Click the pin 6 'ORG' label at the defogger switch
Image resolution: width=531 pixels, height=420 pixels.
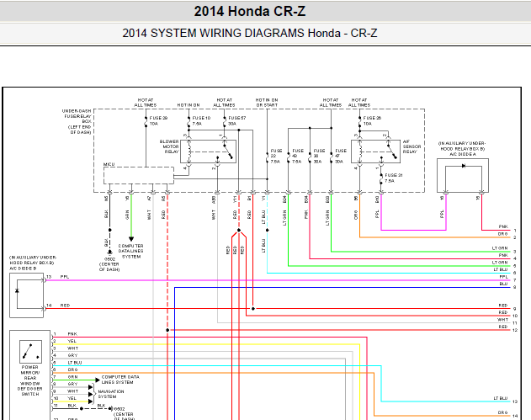pyautogui.click(x=72, y=369)
